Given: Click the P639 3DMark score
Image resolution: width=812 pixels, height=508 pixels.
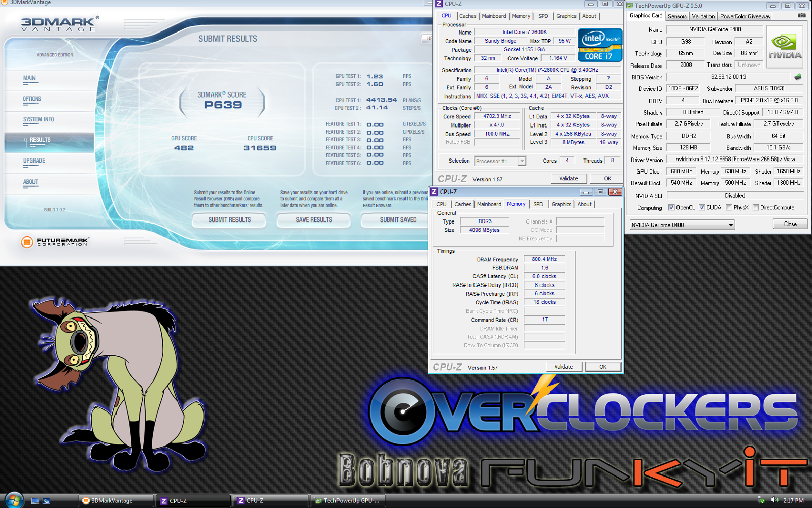Looking at the screenshot, I should point(223,105).
